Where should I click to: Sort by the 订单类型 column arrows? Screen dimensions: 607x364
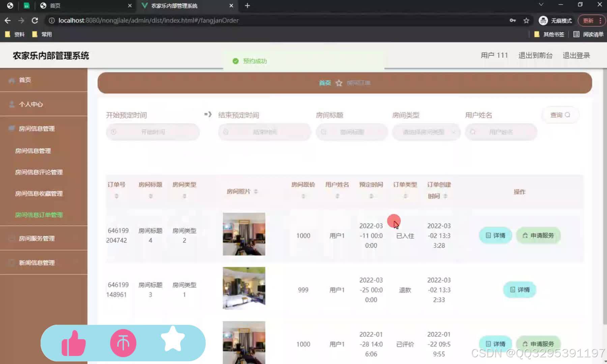click(405, 196)
